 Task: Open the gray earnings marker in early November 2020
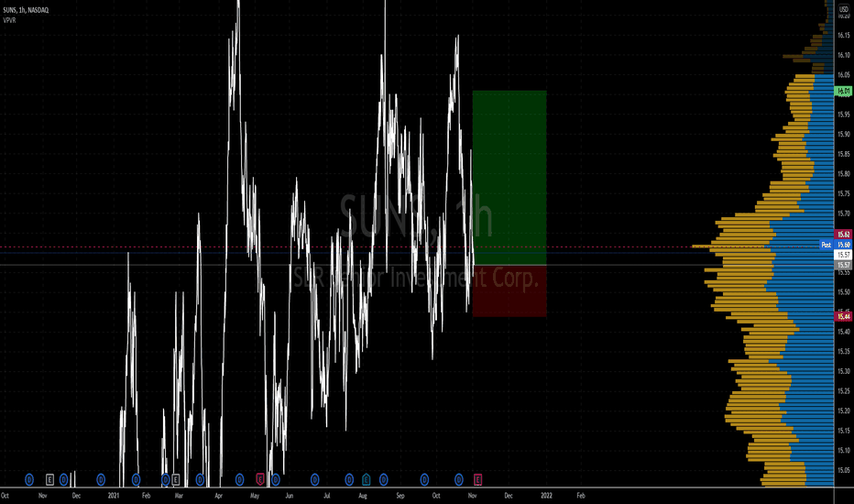(49, 479)
